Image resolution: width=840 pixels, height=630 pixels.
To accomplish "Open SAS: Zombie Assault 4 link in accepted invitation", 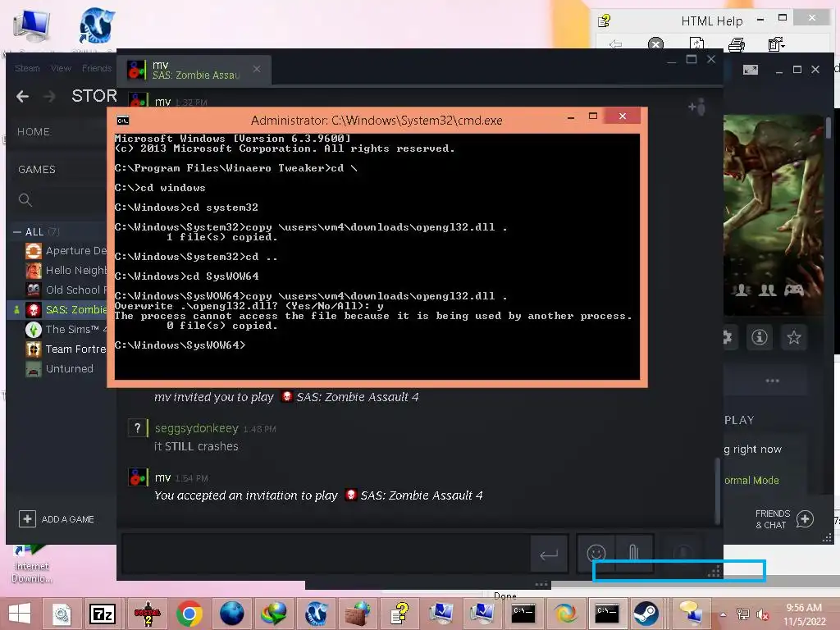I will click(x=421, y=495).
